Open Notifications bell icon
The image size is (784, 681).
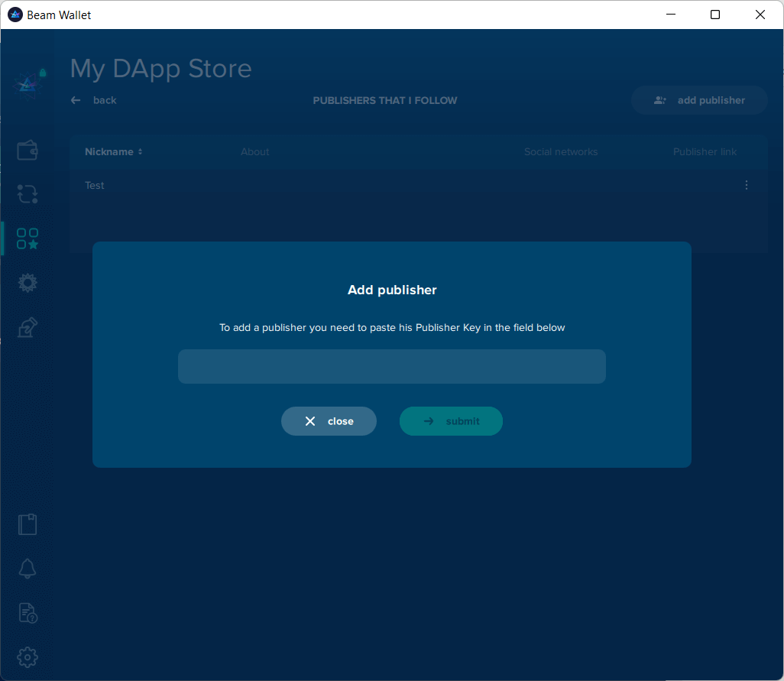28,569
